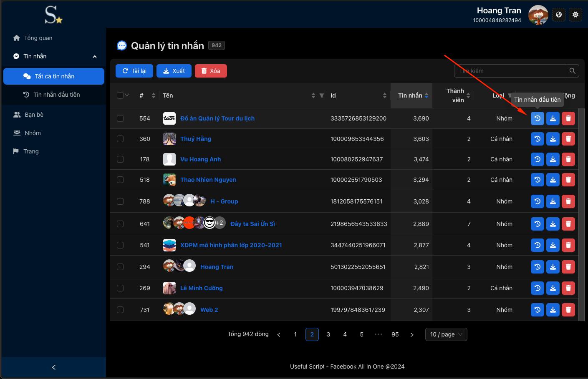This screenshot has height=379, width=588.
Task: Tick the checkbox for Vu Hoang Anh
Action: pyautogui.click(x=120, y=159)
